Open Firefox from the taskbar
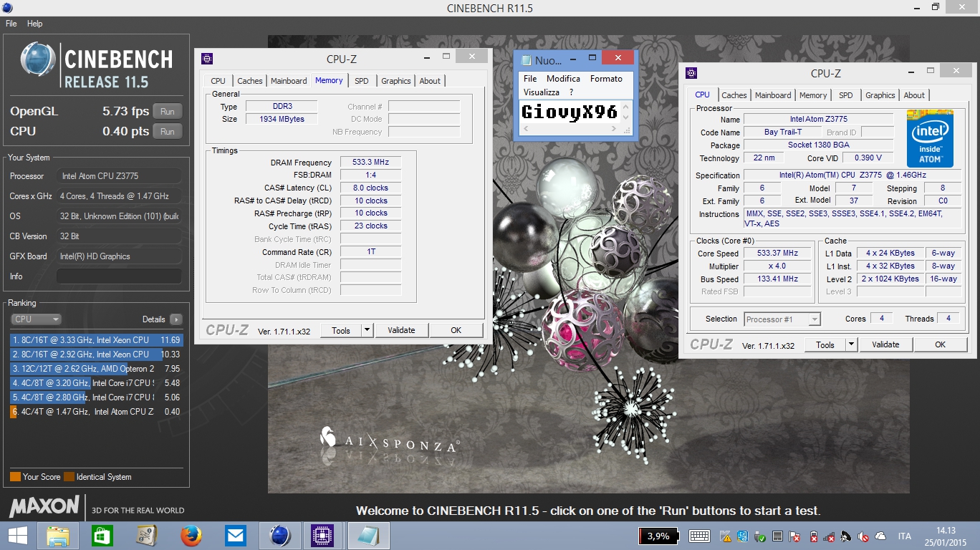The image size is (980, 550). pos(191,536)
